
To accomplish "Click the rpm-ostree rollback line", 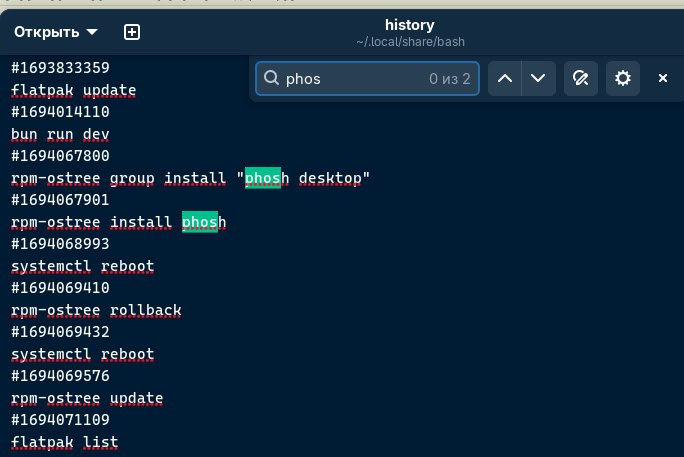I will [96, 310].
